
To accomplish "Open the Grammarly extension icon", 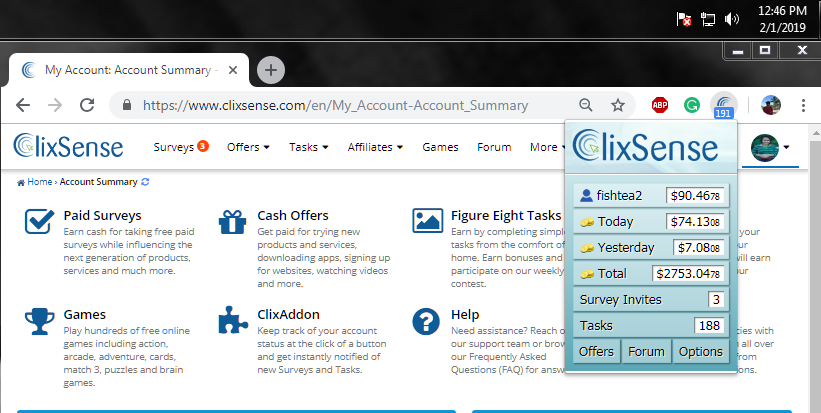I will [x=692, y=105].
